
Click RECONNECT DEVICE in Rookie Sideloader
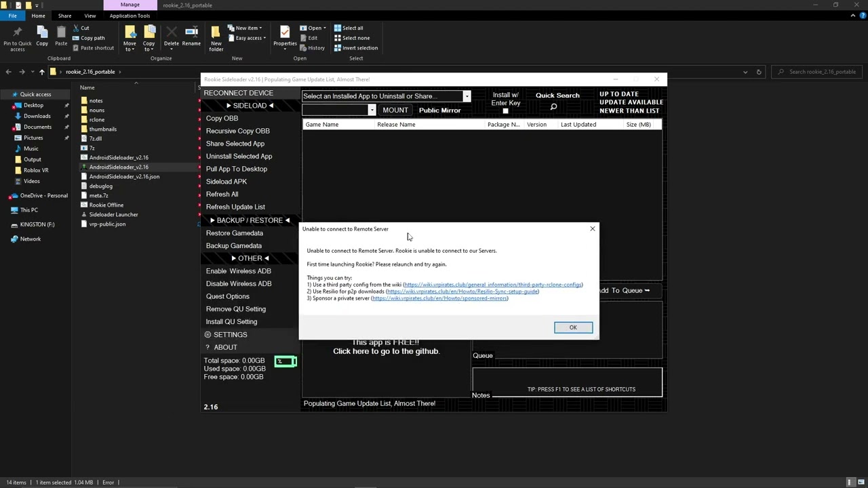[238, 93]
